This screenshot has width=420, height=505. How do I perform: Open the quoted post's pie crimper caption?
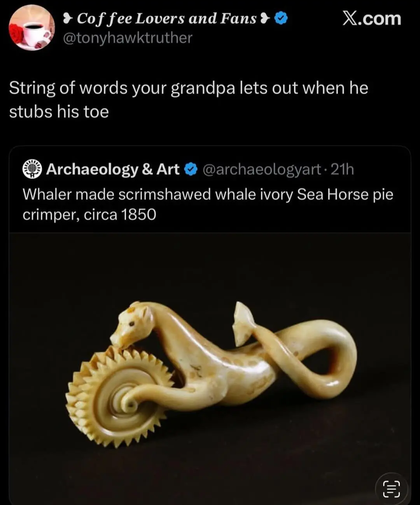pos(208,204)
